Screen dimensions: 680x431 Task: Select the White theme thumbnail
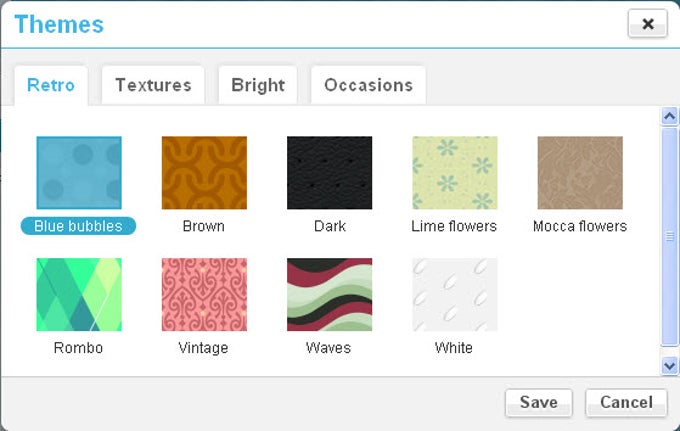click(x=454, y=294)
